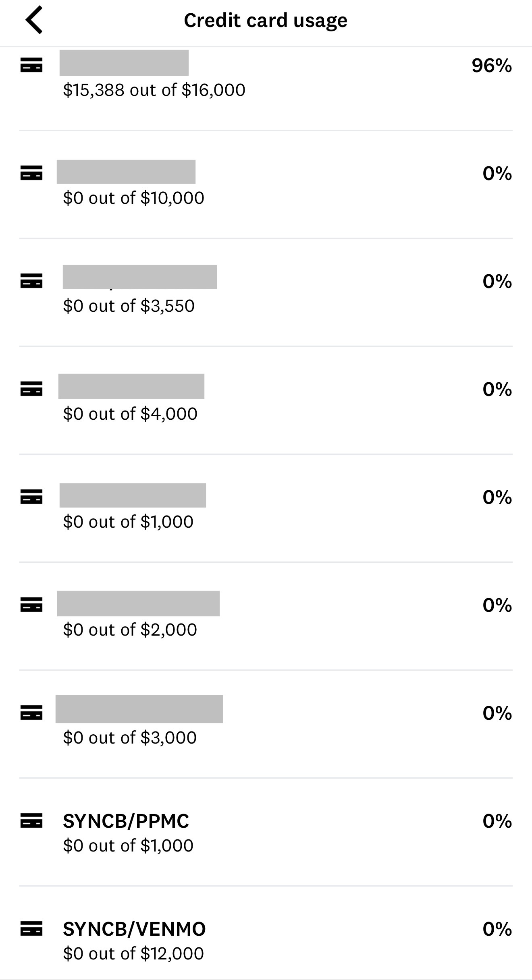Click card icon for the $16,000 limit account
The height and width of the screenshot is (980, 532).
31,65
